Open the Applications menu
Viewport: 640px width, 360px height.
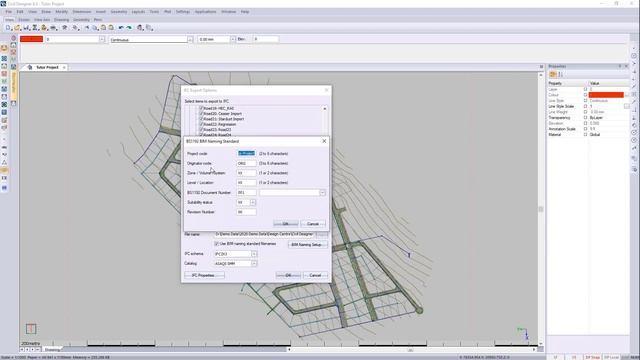tap(205, 12)
